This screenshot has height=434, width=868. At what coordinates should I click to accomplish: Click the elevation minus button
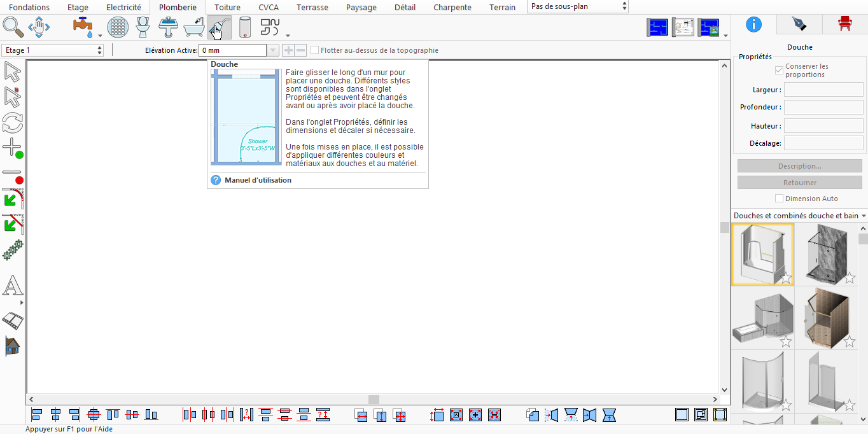coord(300,50)
